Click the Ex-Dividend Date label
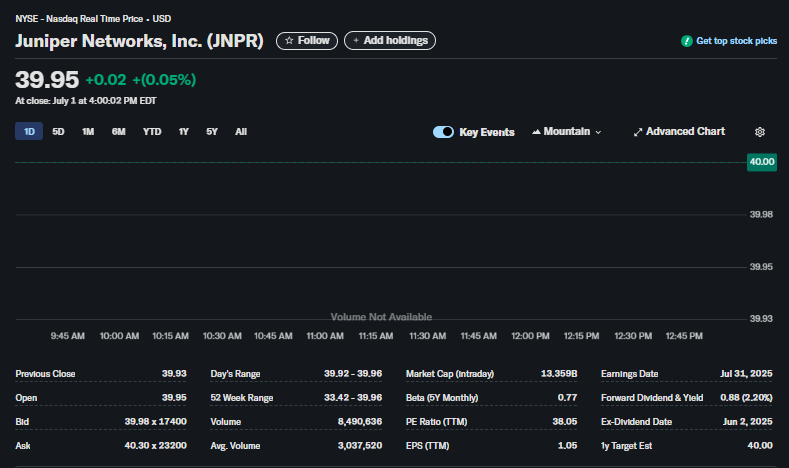The image size is (789, 468). pos(636,422)
